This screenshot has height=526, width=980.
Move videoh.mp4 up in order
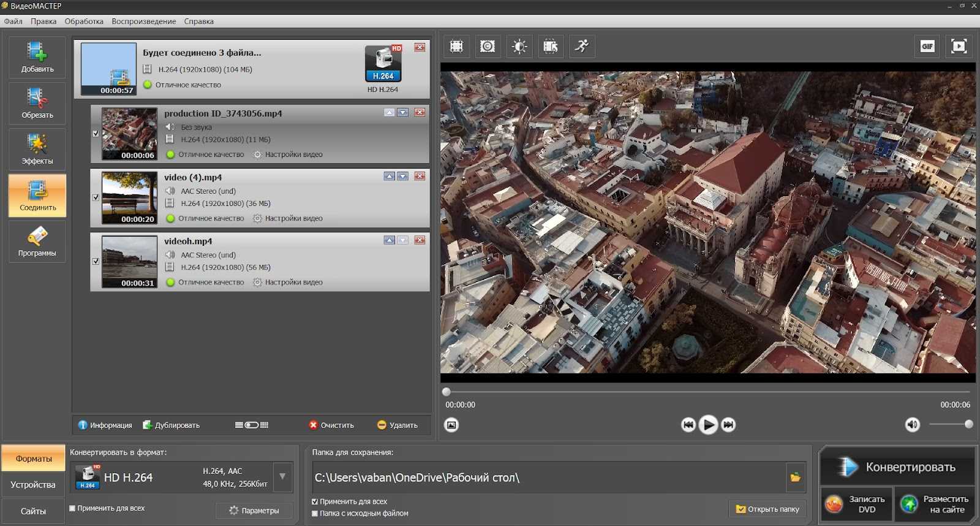tap(389, 240)
